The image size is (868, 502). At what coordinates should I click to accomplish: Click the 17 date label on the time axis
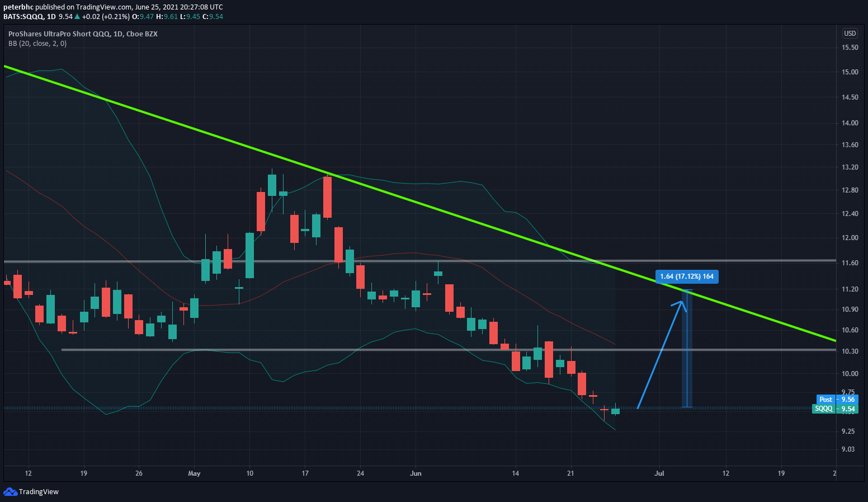[305, 473]
